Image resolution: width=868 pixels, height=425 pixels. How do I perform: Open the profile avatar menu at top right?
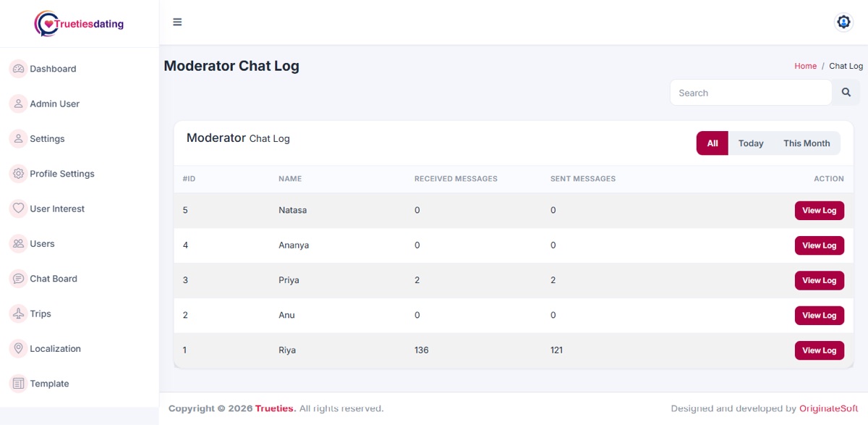tap(843, 22)
